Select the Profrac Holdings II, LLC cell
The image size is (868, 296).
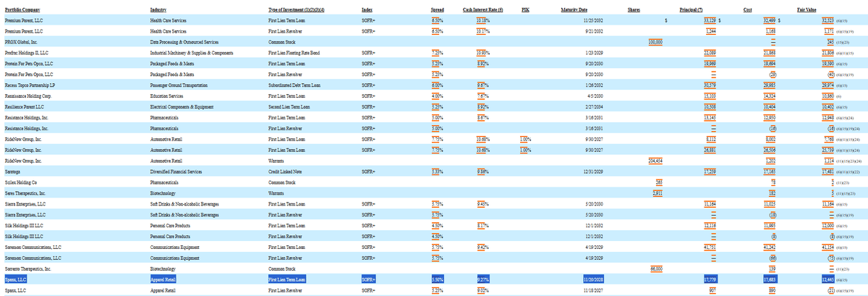(x=26, y=53)
